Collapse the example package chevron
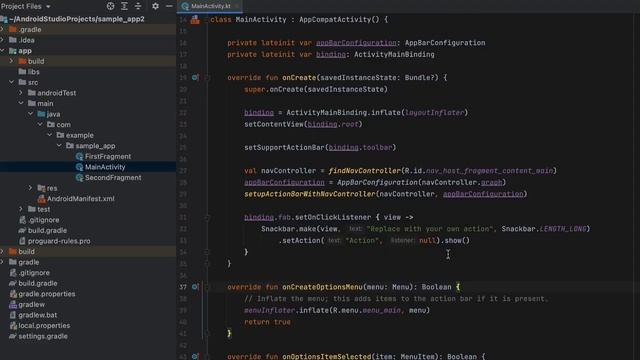This screenshot has width=640, height=360. (50, 135)
